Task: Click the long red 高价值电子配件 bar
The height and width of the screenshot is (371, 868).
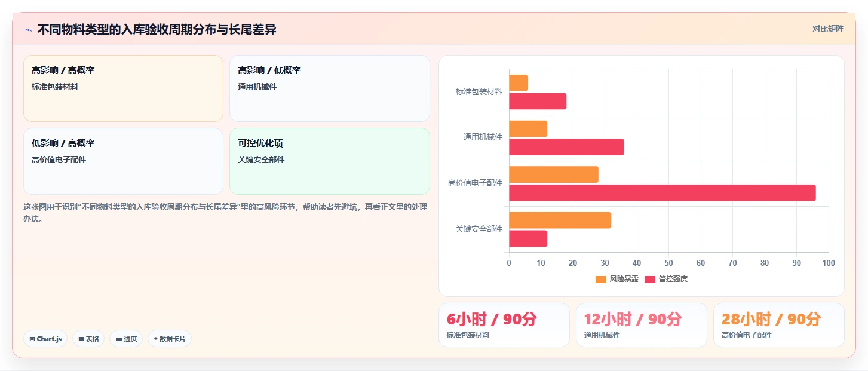Action: tap(662, 193)
